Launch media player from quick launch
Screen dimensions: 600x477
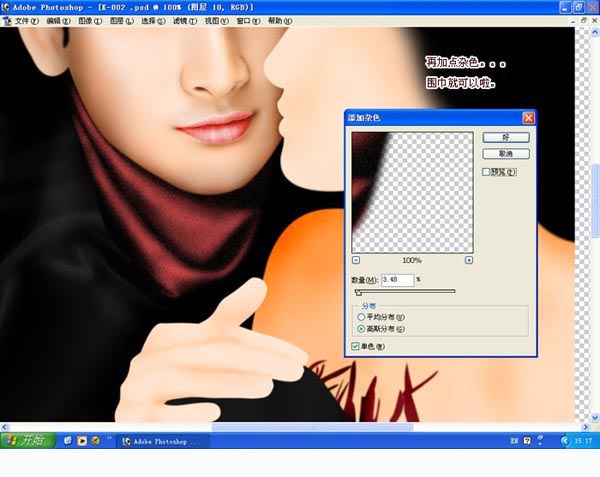click(82, 441)
